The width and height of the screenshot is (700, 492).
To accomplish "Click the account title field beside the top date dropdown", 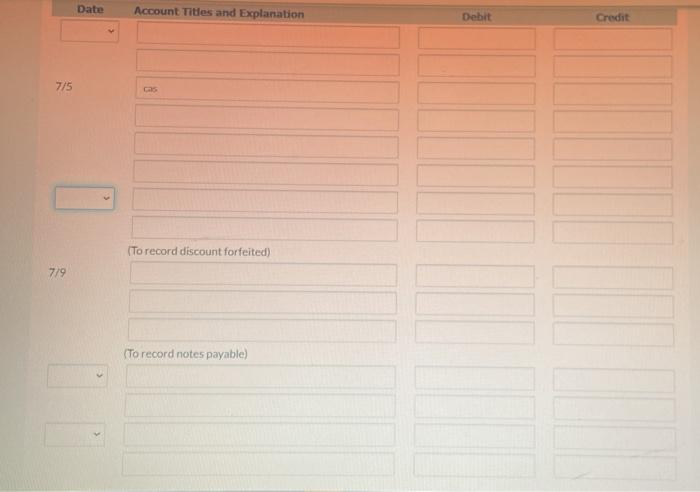I will click(268, 35).
